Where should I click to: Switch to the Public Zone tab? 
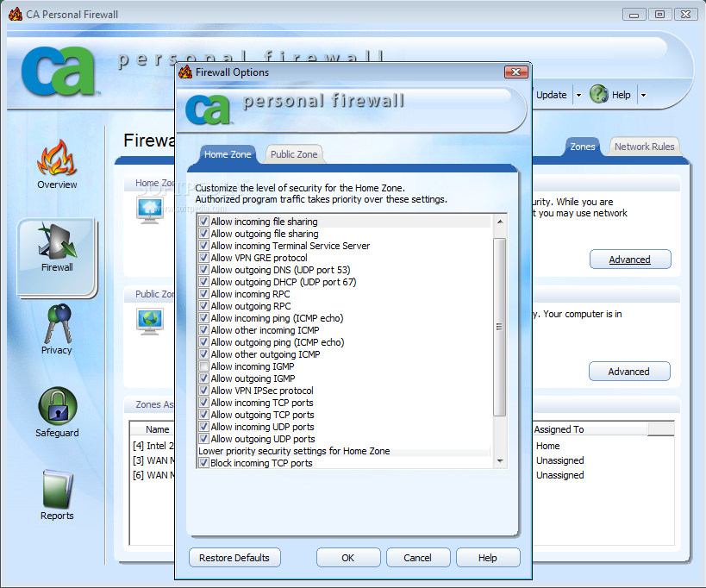[x=294, y=154]
